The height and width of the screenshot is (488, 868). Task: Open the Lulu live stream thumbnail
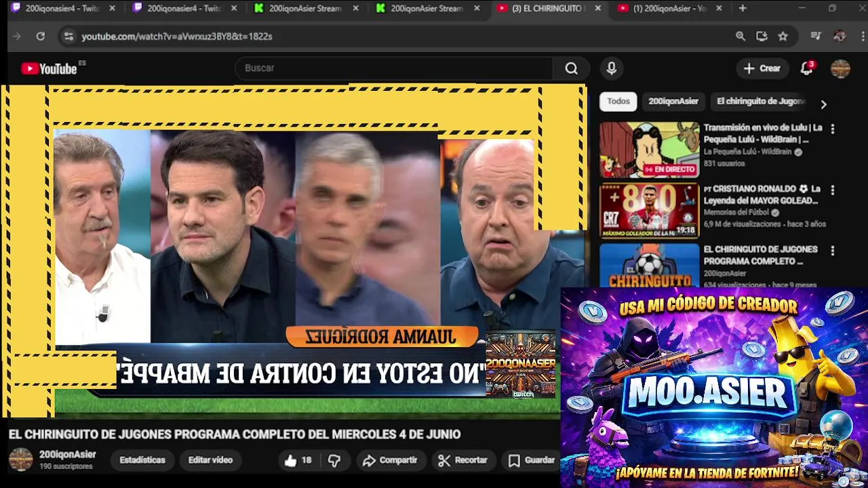[x=649, y=150]
